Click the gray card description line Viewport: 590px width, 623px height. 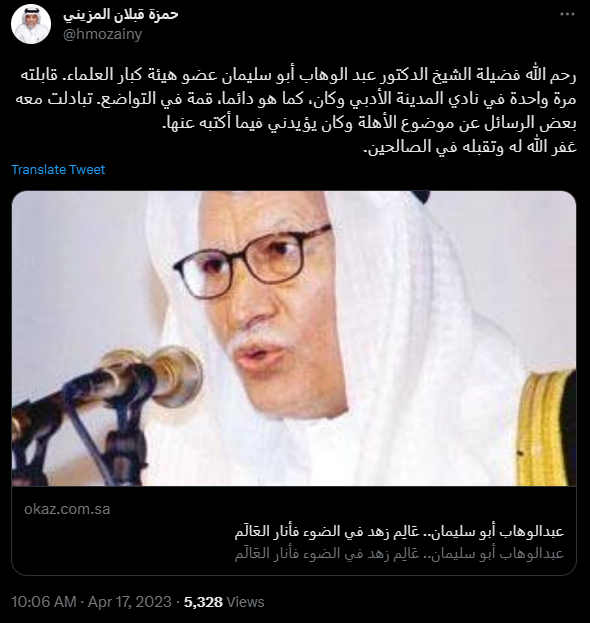[x=399, y=553]
